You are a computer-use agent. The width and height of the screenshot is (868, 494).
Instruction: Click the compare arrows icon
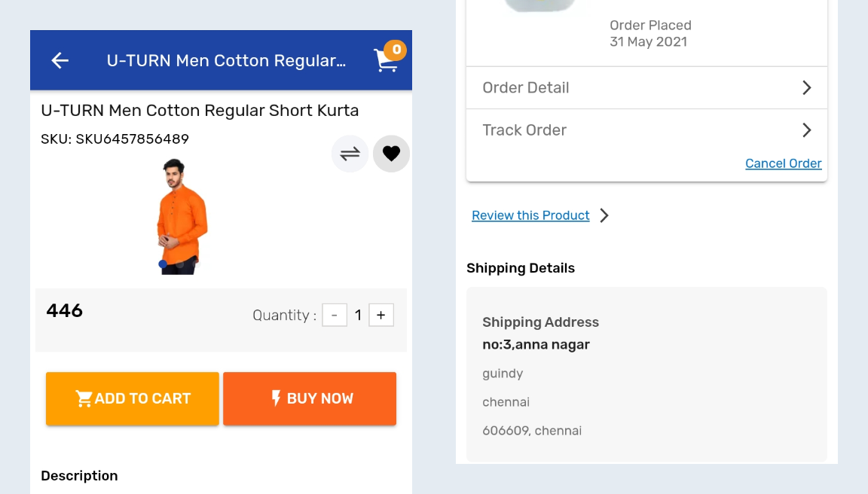pyautogui.click(x=350, y=154)
